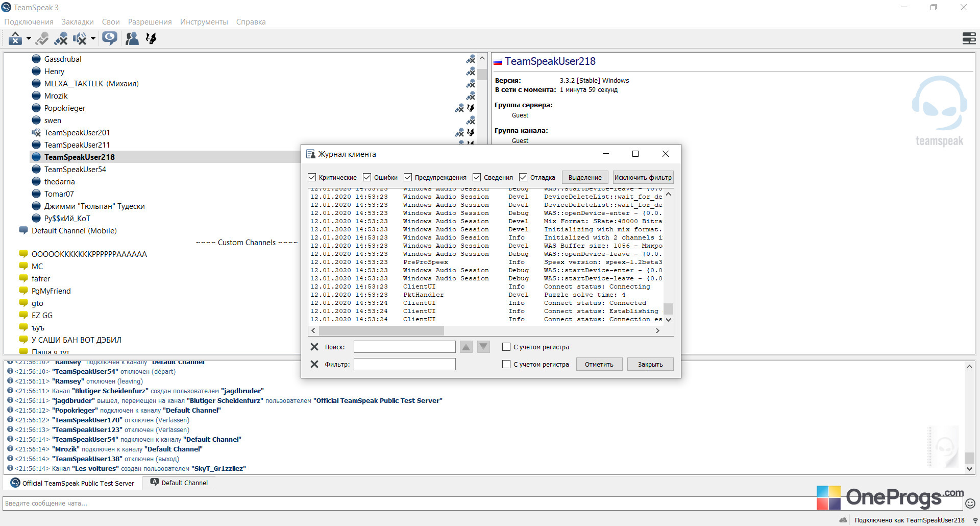The width and height of the screenshot is (980, 526).
Task: Click the chat message input box
Action: [482, 503]
